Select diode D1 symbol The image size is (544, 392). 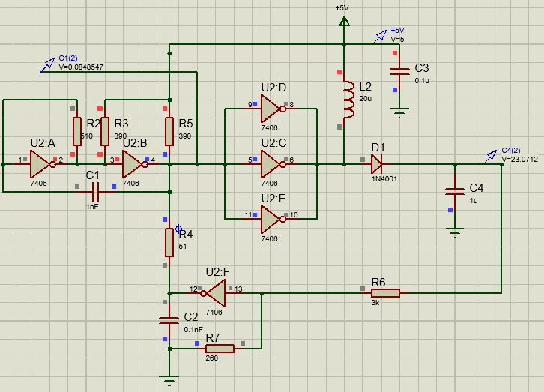(377, 164)
